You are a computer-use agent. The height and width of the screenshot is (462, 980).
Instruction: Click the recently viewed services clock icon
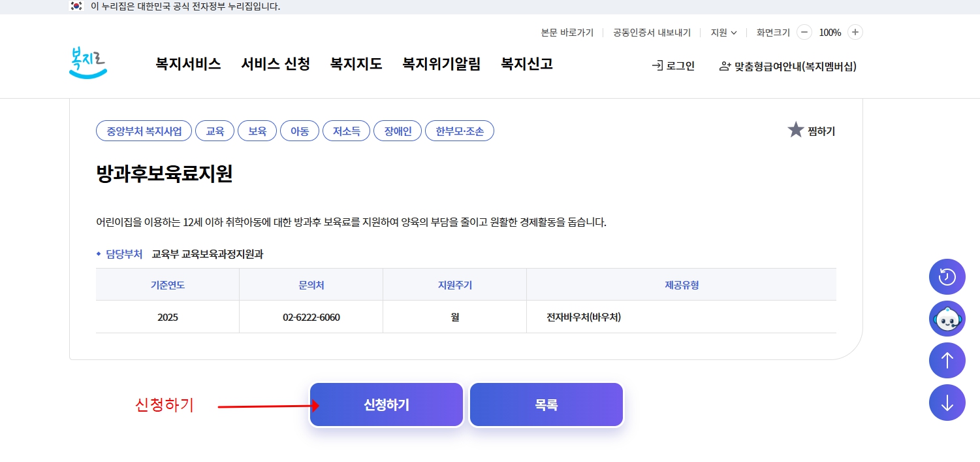pos(947,276)
